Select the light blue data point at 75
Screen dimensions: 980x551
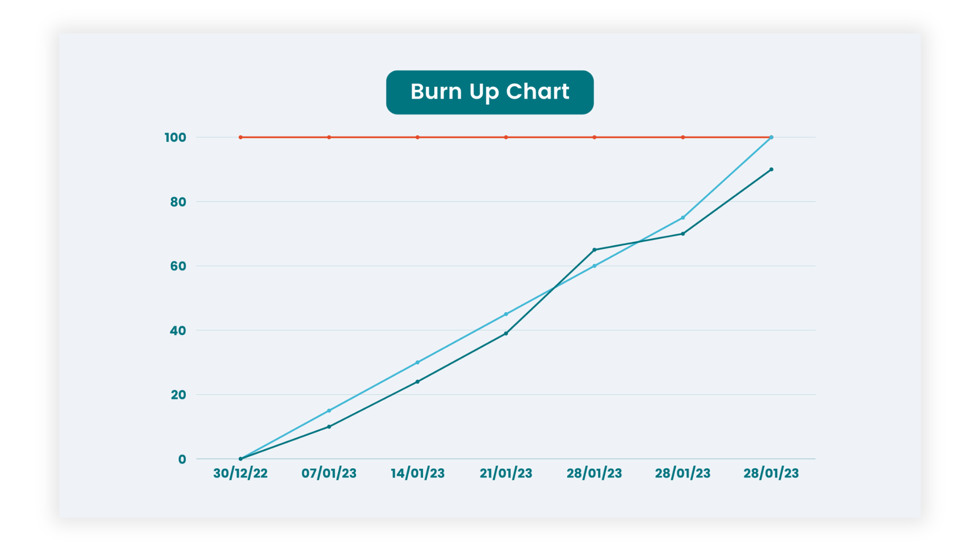pos(683,218)
